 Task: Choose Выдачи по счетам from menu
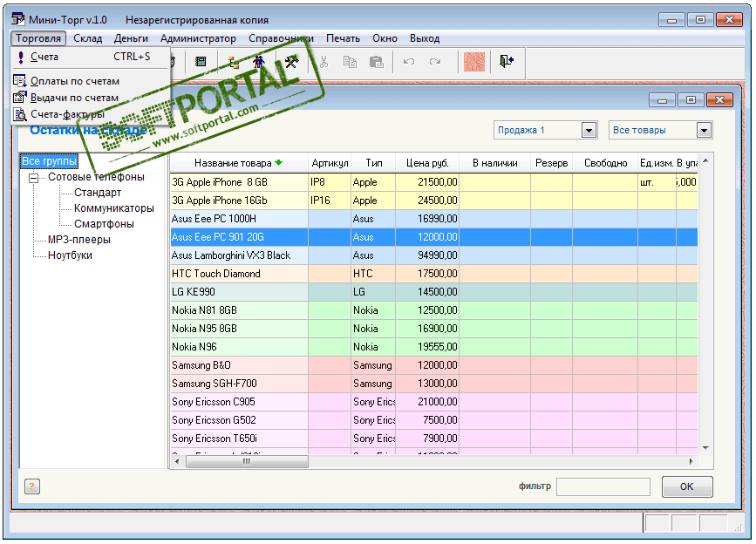[91, 98]
